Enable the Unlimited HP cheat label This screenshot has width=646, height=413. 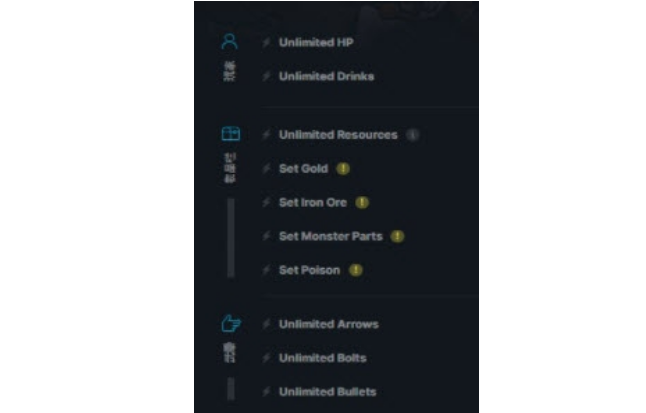click(x=316, y=43)
